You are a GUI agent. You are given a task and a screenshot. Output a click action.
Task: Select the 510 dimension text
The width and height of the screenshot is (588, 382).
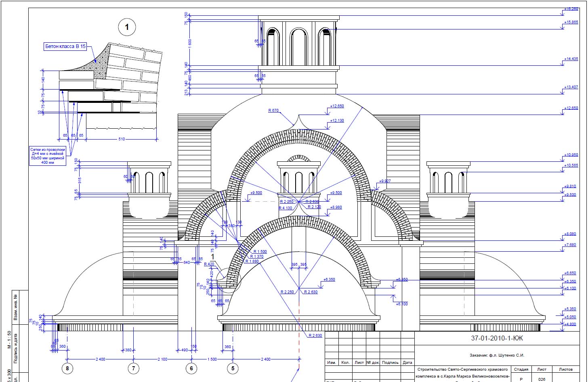click(122, 139)
